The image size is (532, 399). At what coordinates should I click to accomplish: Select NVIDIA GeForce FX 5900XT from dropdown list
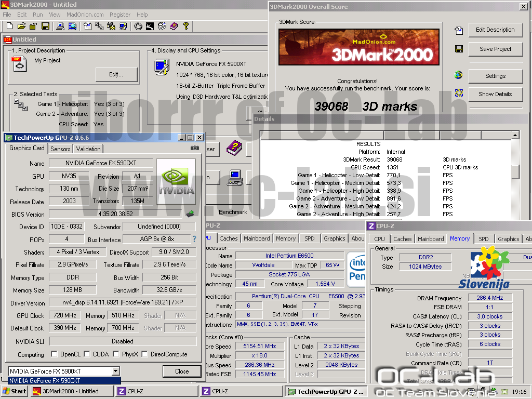coord(64,380)
